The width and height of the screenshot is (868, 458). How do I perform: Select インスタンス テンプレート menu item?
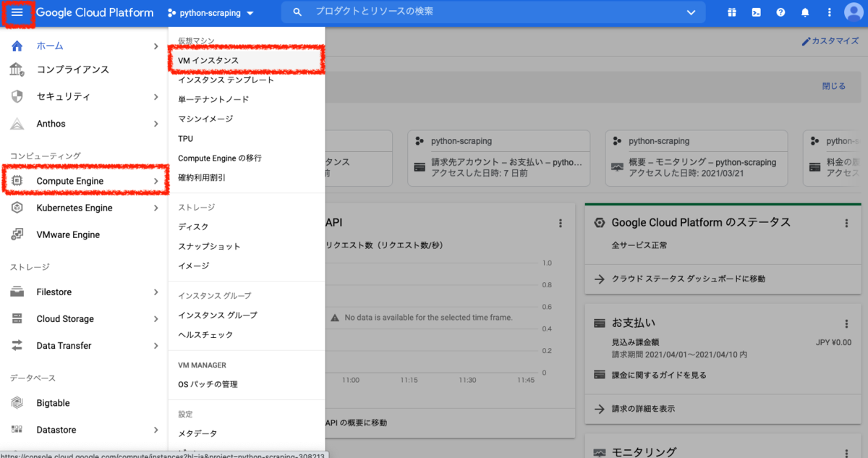247,80
